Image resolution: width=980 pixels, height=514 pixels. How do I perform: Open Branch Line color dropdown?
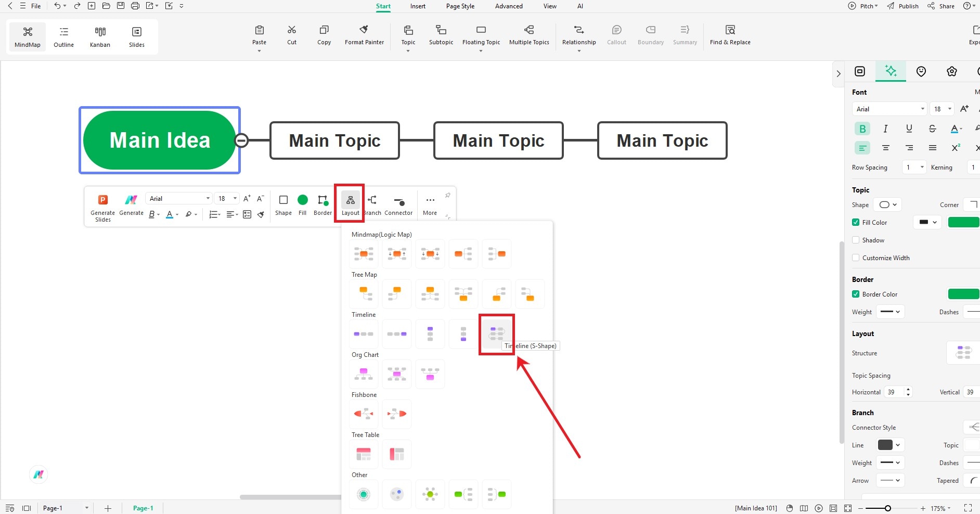pyautogui.click(x=889, y=445)
